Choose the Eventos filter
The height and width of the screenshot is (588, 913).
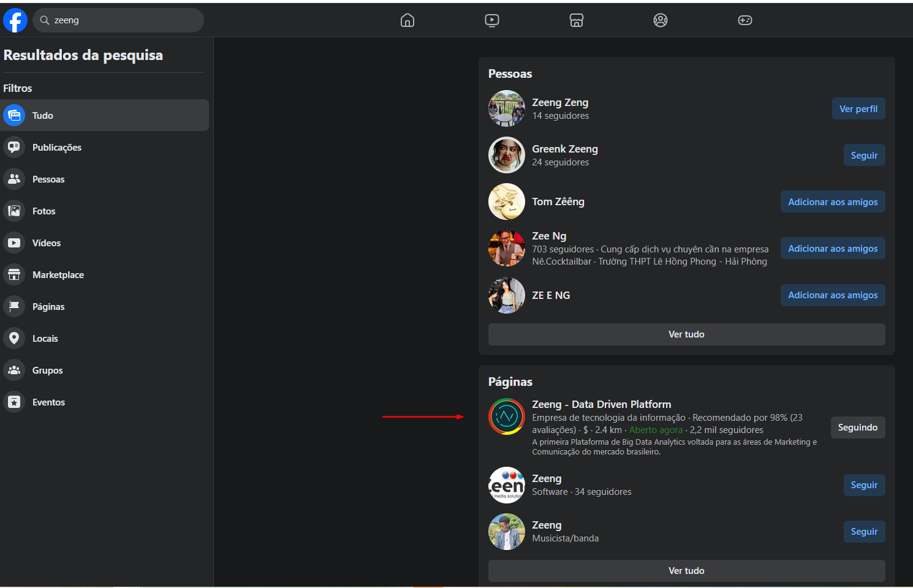click(48, 402)
